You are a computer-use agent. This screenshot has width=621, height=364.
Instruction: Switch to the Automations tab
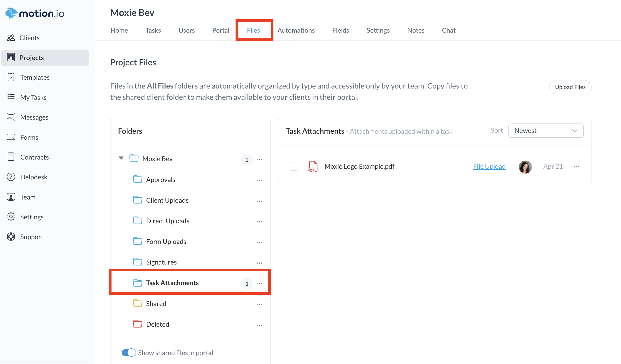296,30
